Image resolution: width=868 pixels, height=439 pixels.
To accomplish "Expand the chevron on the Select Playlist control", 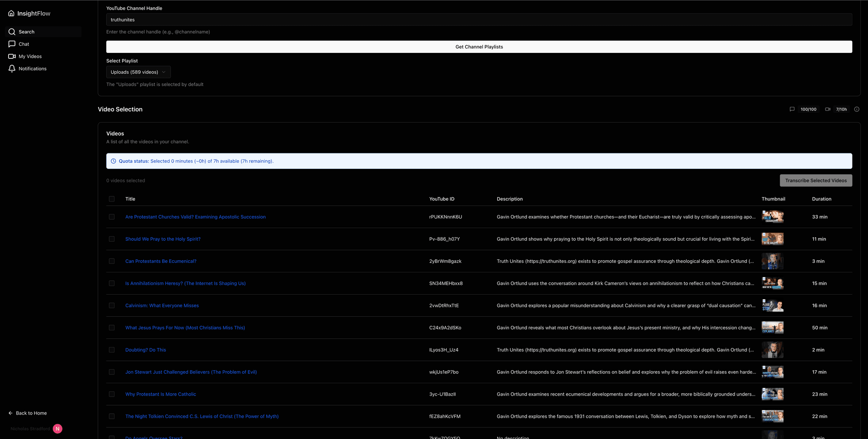I will click(x=164, y=72).
